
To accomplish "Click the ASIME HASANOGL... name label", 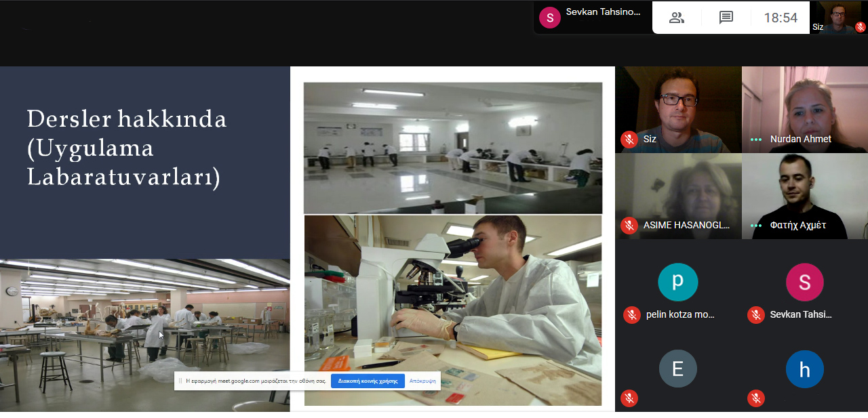I will [687, 226].
